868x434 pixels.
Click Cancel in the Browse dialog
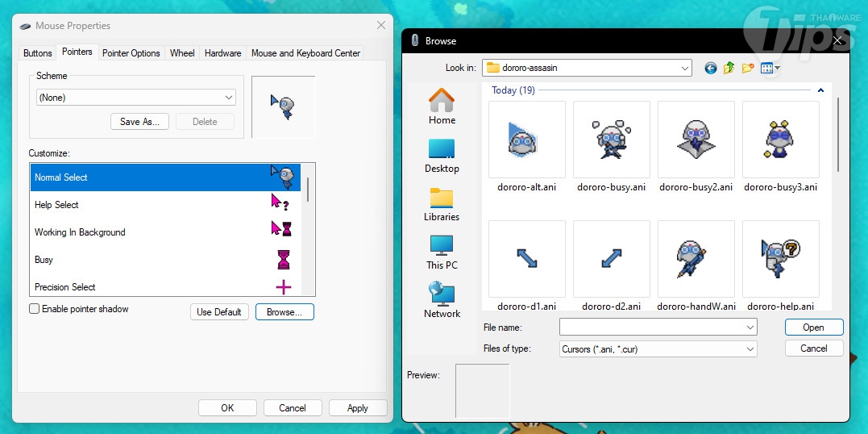[814, 348]
